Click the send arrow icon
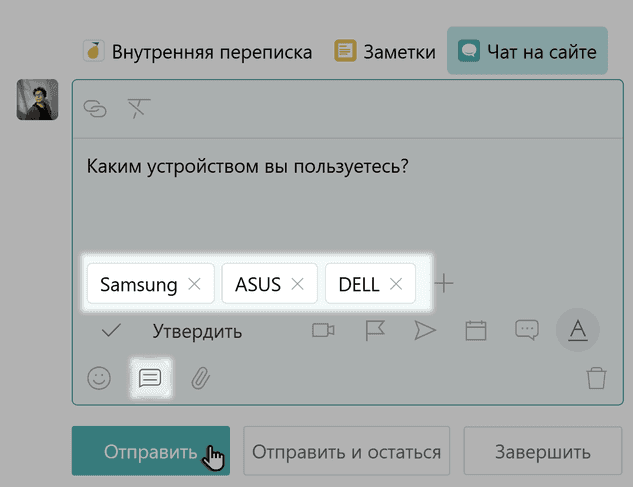Screen dimensions: 633x487 (x=425, y=331)
